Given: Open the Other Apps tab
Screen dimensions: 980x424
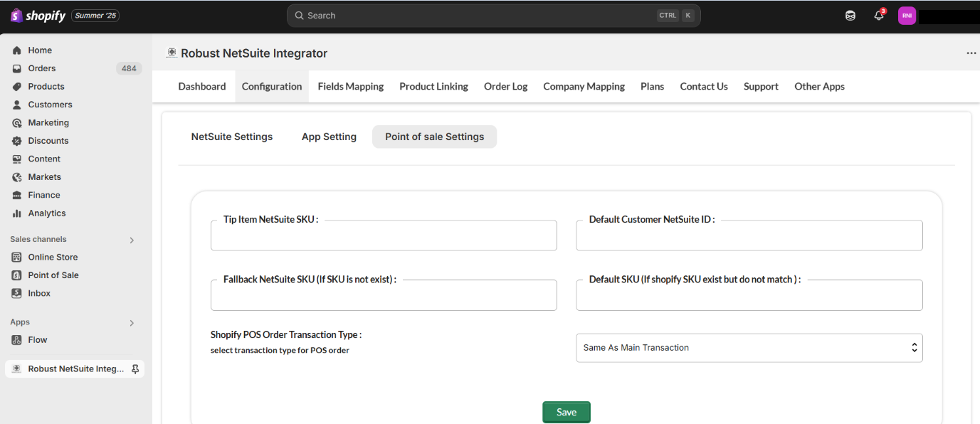Looking at the screenshot, I should [820, 87].
